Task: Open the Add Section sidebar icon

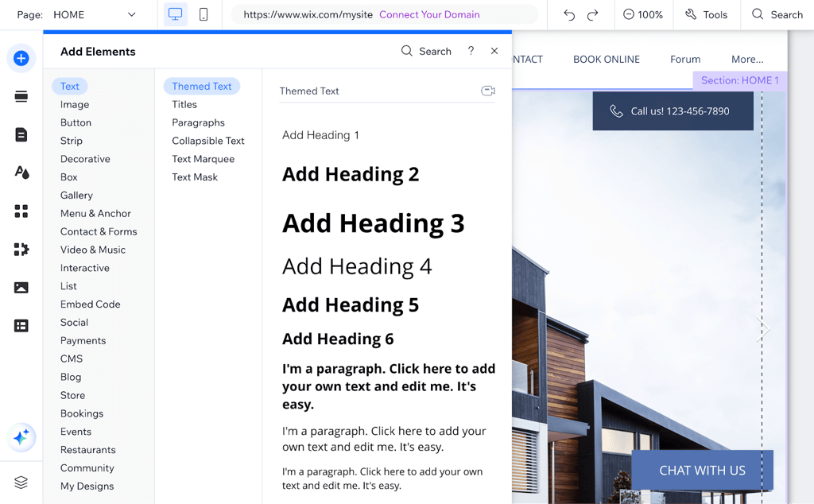Action: [21, 96]
